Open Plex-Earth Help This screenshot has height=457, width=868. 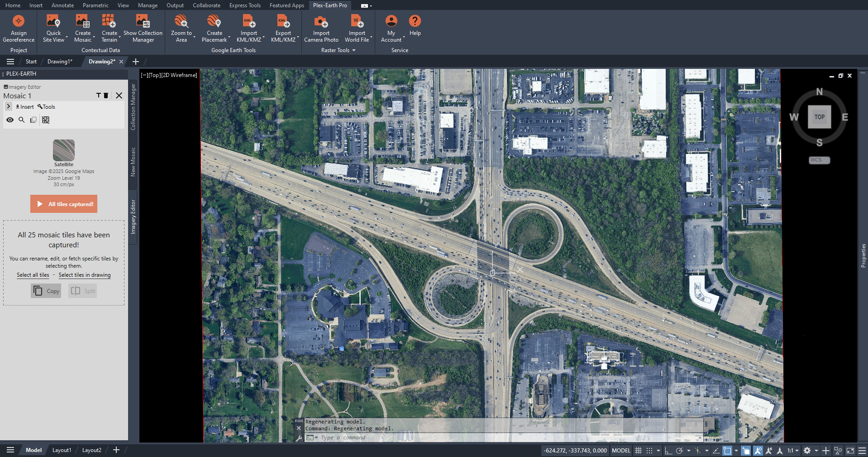tap(415, 26)
